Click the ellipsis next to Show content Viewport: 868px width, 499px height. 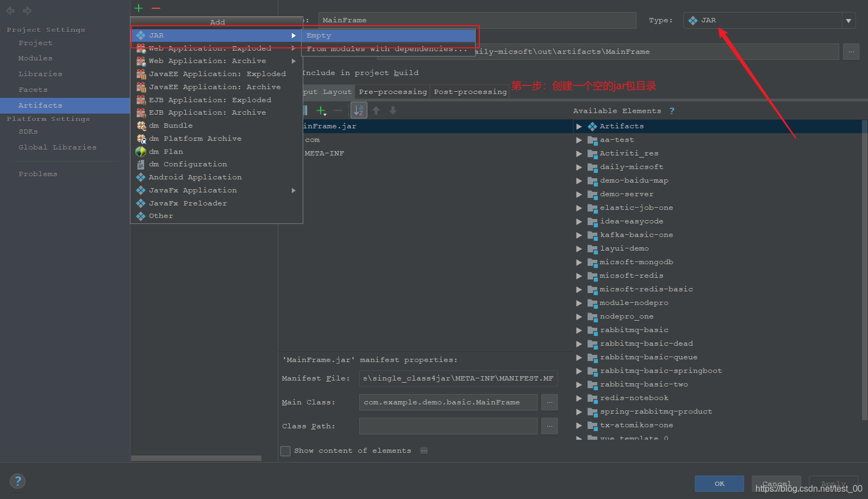pos(424,451)
